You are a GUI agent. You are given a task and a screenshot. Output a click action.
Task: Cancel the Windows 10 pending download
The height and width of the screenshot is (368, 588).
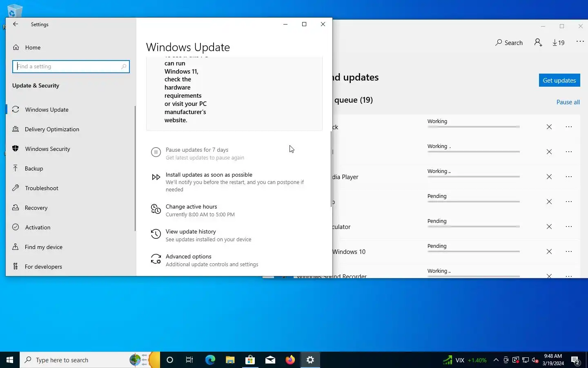tap(549, 251)
